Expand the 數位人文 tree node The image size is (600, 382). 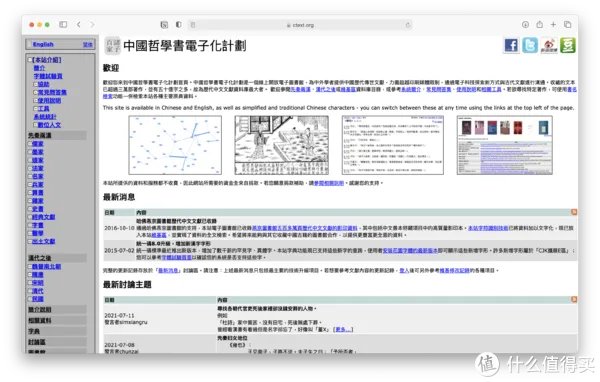pos(36,125)
